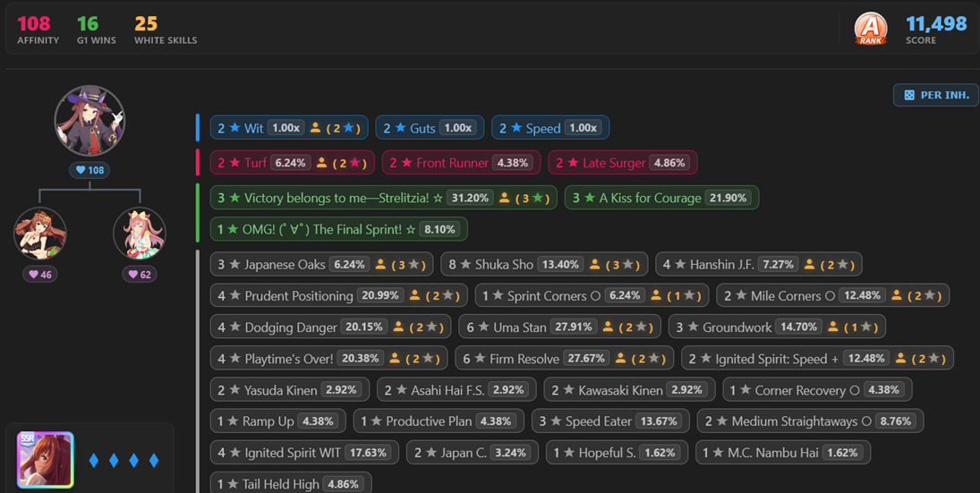Click the last blue diamond beside SSR card

point(154,461)
